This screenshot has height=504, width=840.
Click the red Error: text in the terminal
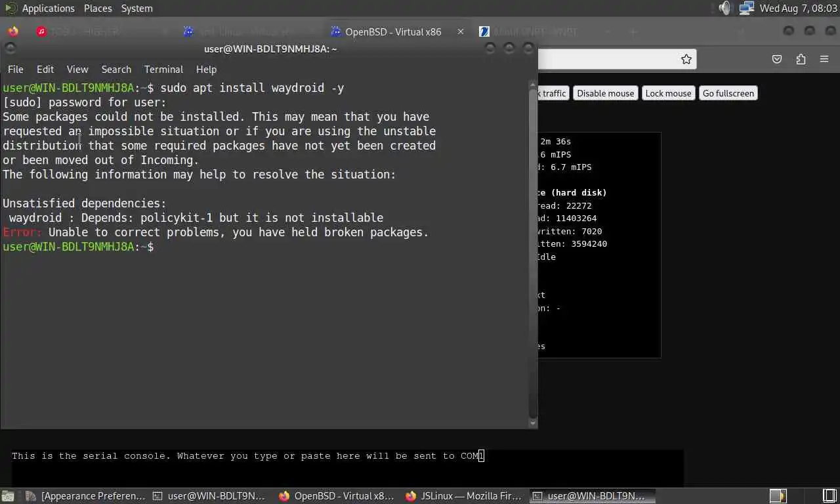coord(22,232)
